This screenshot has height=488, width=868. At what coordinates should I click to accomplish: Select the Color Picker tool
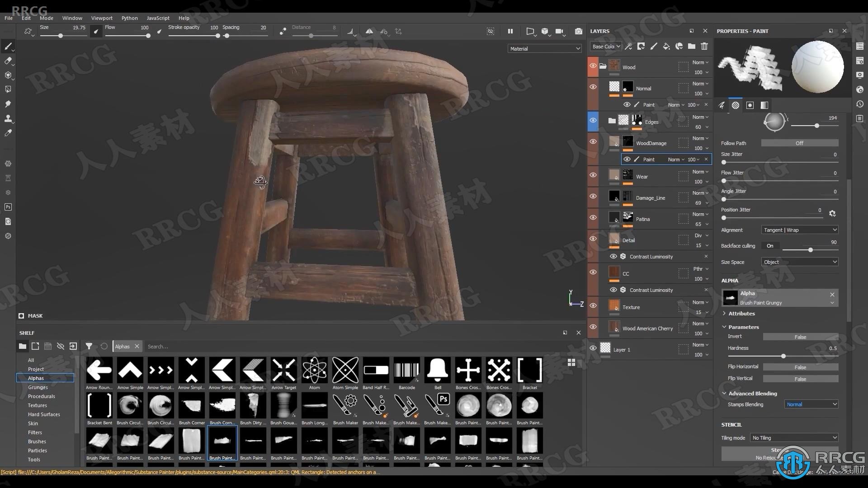8,133
